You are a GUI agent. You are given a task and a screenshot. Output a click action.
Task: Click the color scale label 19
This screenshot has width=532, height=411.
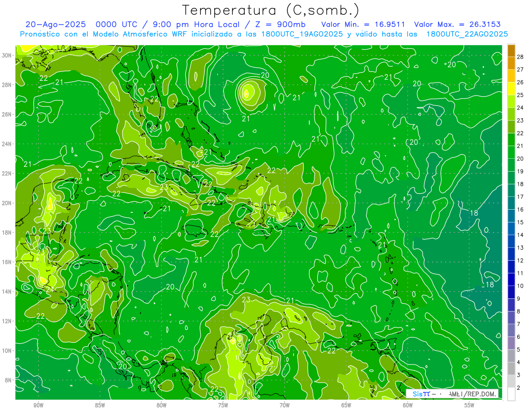[x=520, y=172]
